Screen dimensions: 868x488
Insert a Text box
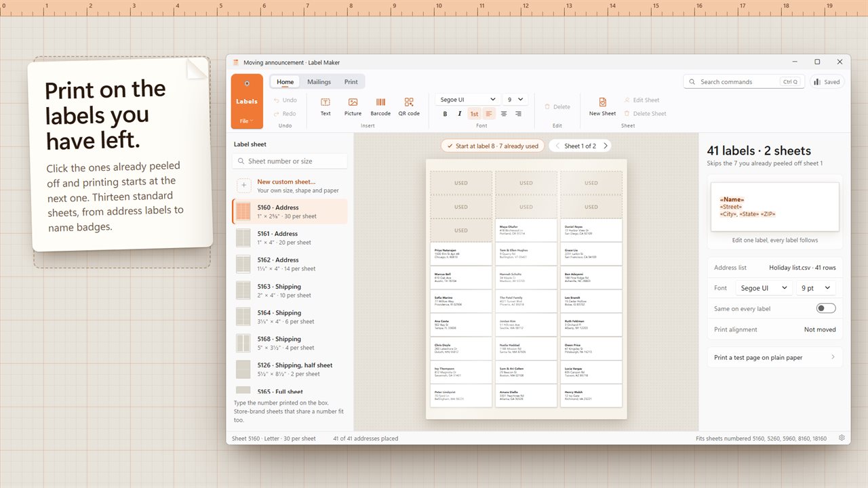[325, 106]
